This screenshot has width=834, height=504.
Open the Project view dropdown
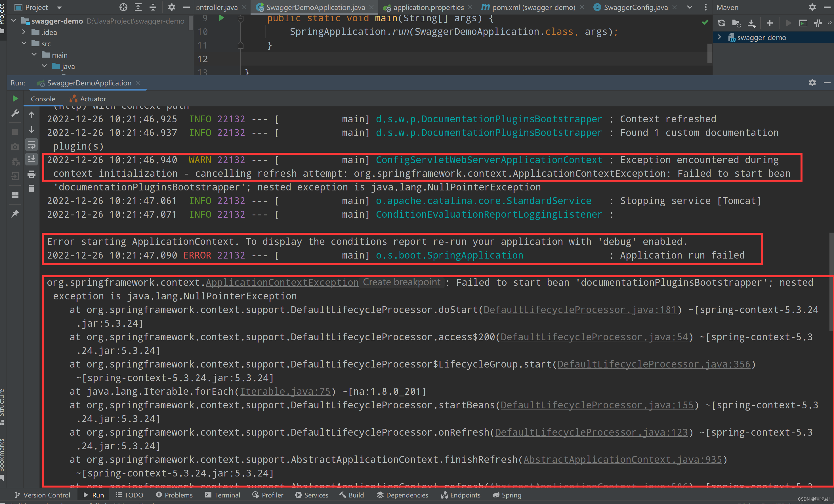point(60,7)
